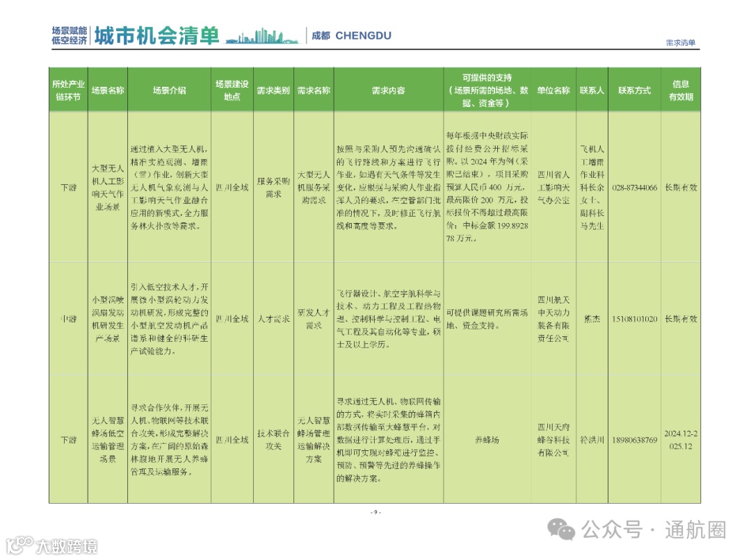
Task: Click the 服务采购需求 category cell
Action: (273, 187)
